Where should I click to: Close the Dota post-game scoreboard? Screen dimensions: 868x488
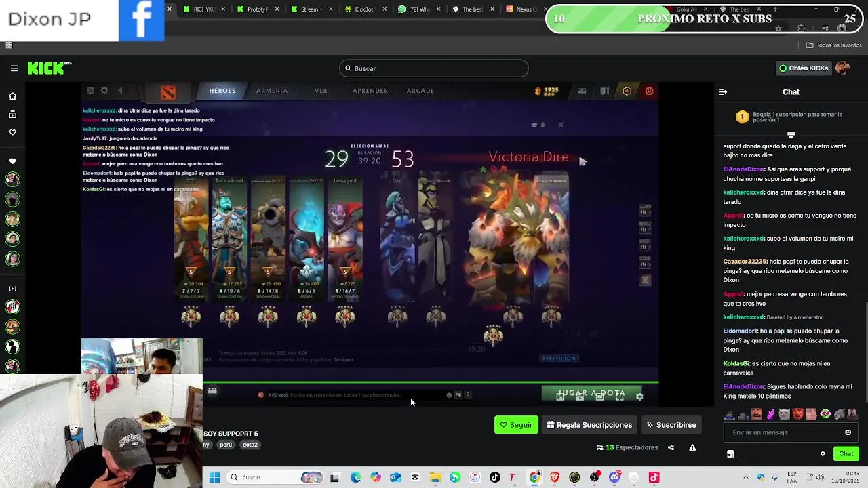pos(561,125)
